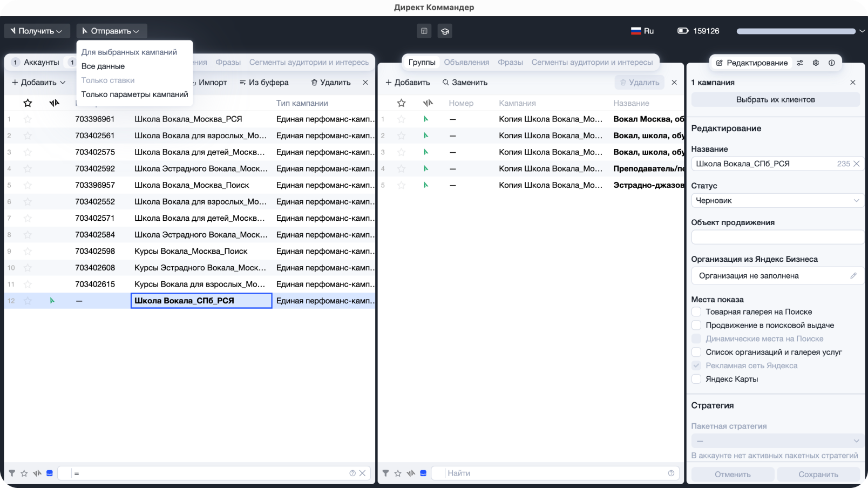868x488 pixels.
Task: Click the Отменить button
Action: point(733,475)
